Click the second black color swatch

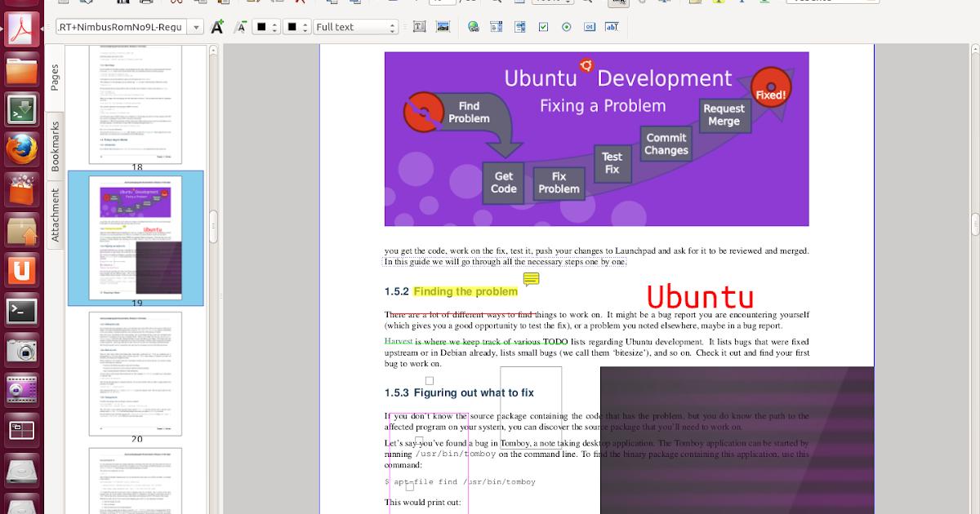(x=292, y=27)
